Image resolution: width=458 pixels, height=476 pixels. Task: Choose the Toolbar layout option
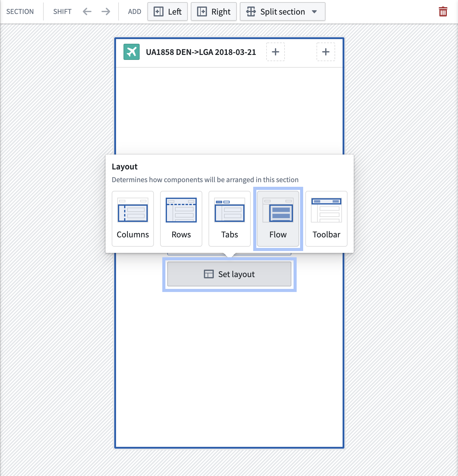click(x=326, y=219)
